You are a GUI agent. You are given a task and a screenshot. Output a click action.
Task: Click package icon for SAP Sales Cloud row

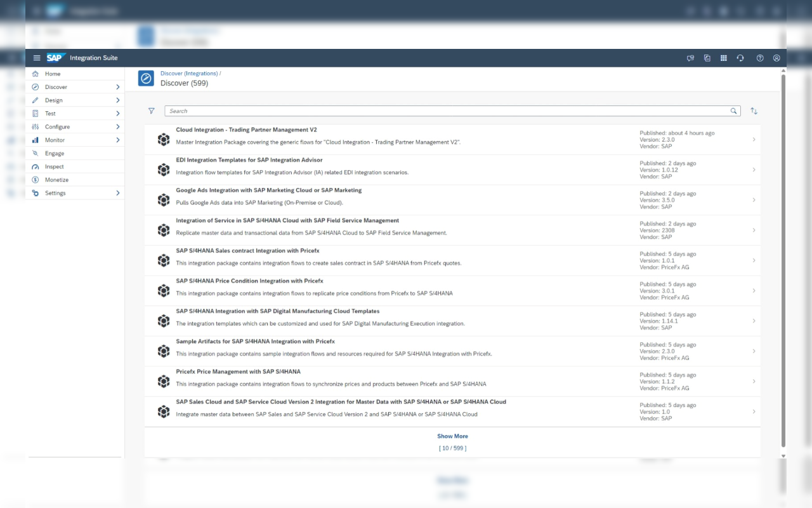coord(164,411)
